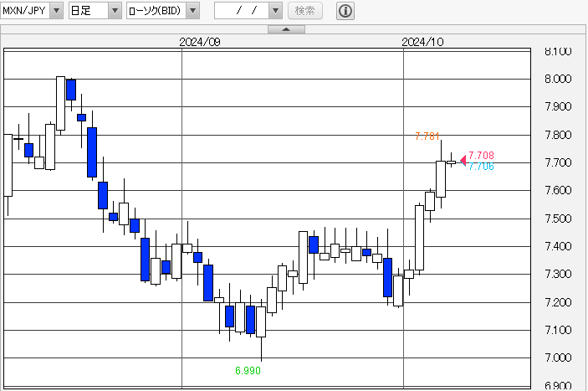Collapse the panel with the up-arrow toggle
588x391 pixels.
286,29
